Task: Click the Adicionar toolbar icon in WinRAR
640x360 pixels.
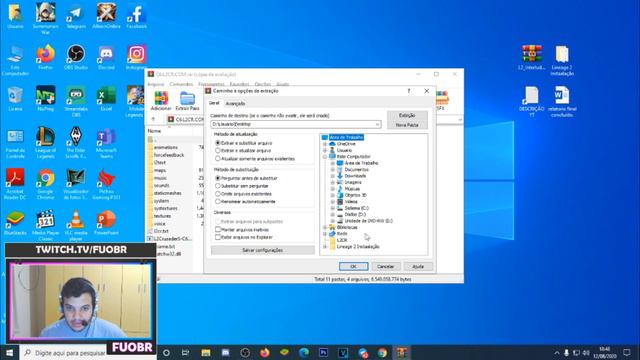Action: (x=161, y=101)
